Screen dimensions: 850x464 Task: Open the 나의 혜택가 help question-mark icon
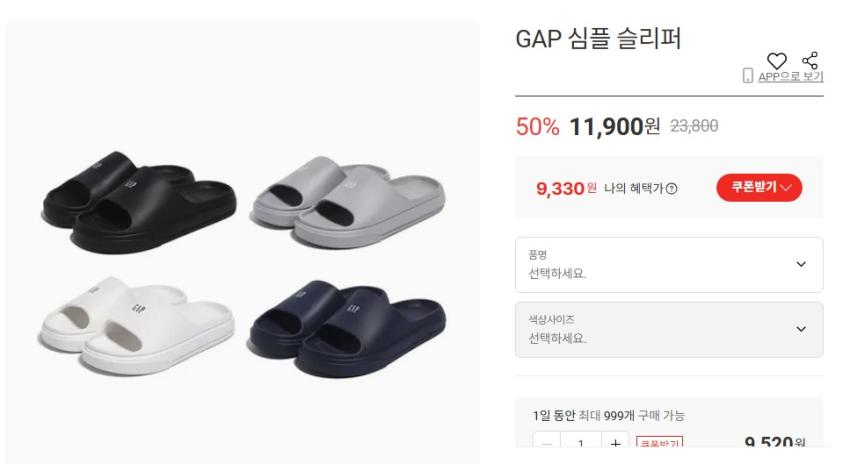[672, 189]
